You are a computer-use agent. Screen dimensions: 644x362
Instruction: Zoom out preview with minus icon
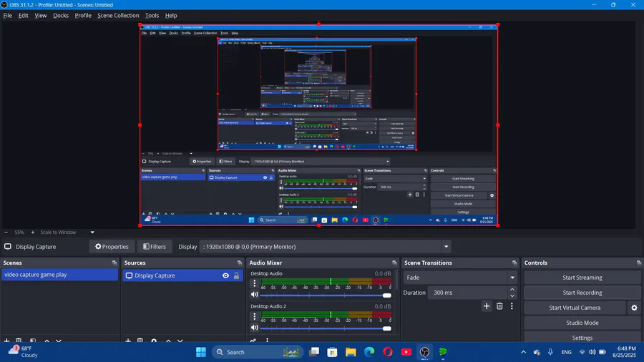point(6,233)
